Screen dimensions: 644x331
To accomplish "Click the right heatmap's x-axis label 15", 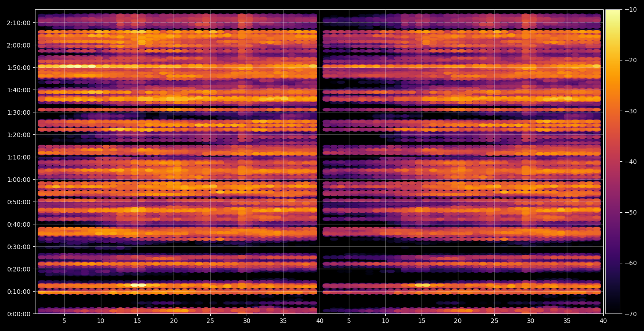I will pos(421,321).
